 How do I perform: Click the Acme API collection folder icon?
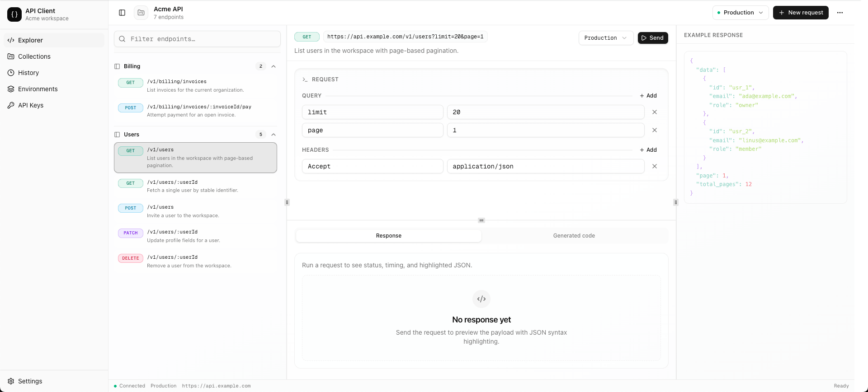coord(141,13)
